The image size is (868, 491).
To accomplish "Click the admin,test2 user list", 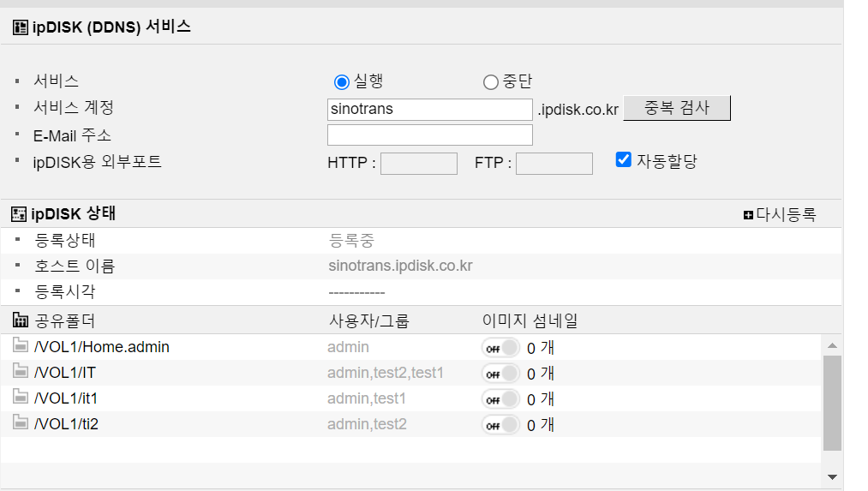I will (367, 424).
